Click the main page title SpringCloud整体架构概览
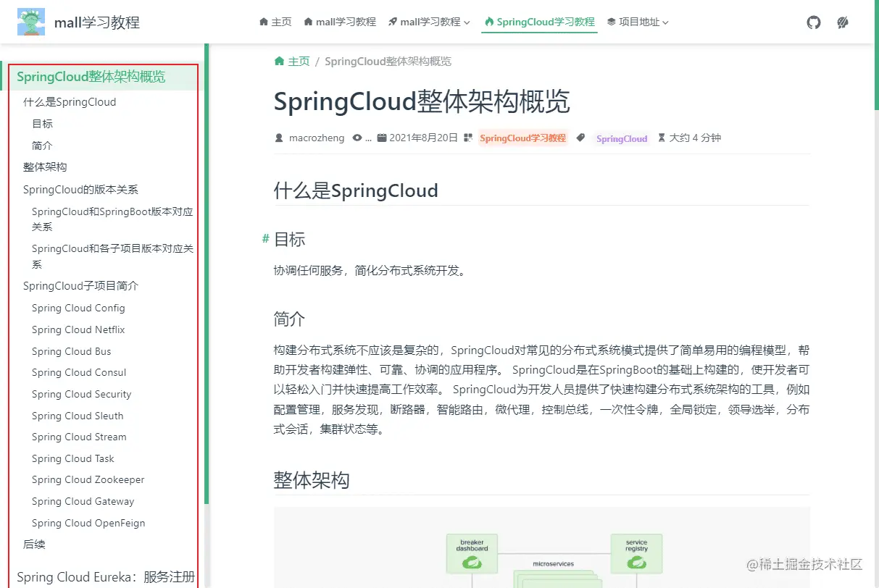This screenshot has height=588, width=879. [422, 102]
